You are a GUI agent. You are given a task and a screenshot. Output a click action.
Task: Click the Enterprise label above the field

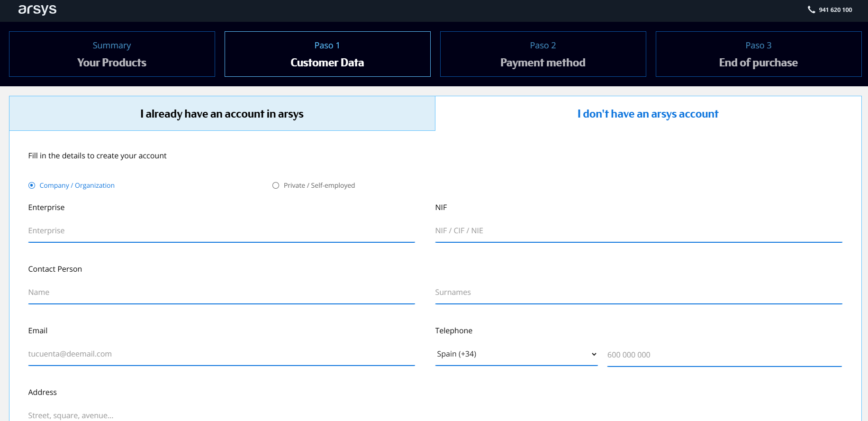(x=46, y=207)
